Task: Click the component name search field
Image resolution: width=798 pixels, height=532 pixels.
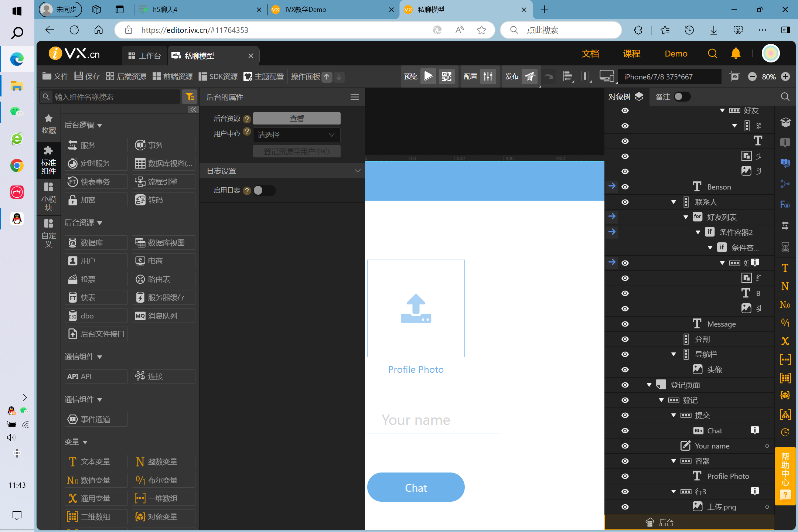Action: (110, 97)
